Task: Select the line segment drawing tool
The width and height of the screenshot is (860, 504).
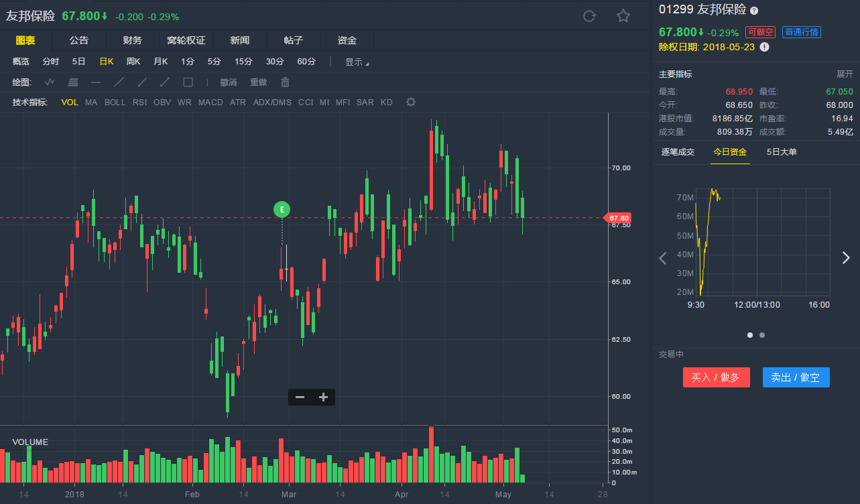Action: 165,82
